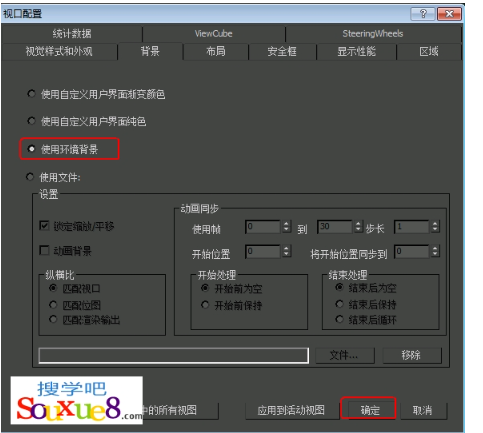Choose 结束后为空 end processing option
Viewport: 483px width, 433px height.
tap(339, 287)
